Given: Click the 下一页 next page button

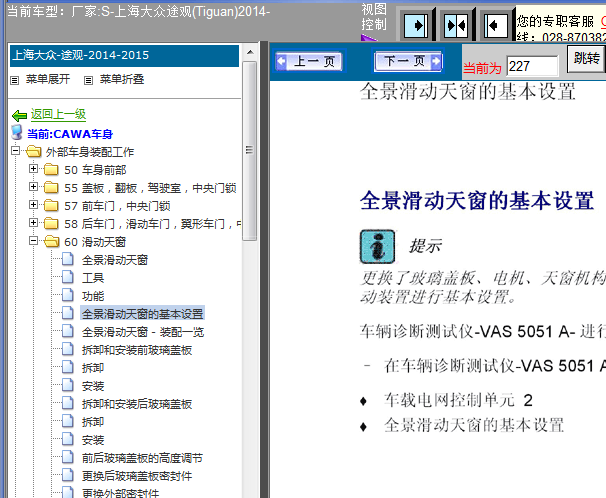Looking at the screenshot, I should [x=408, y=61].
